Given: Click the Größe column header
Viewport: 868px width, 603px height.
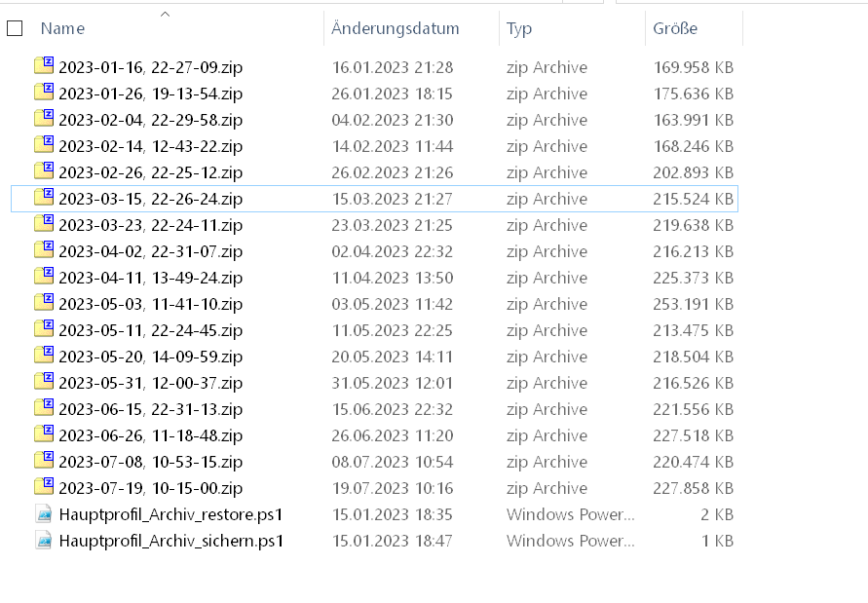Looking at the screenshot, I should [x=675, y=29].
